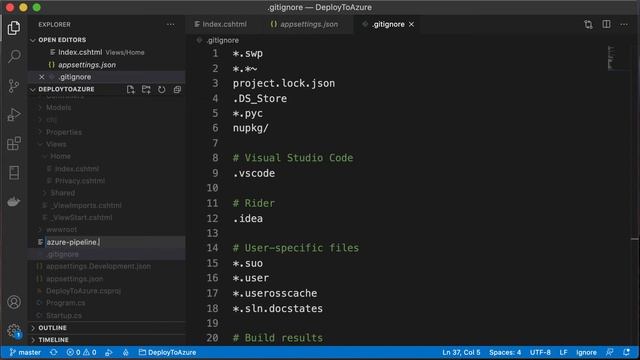Collapse the Views folder
Screen dimensions: 640x360
[x=56, y=144]
